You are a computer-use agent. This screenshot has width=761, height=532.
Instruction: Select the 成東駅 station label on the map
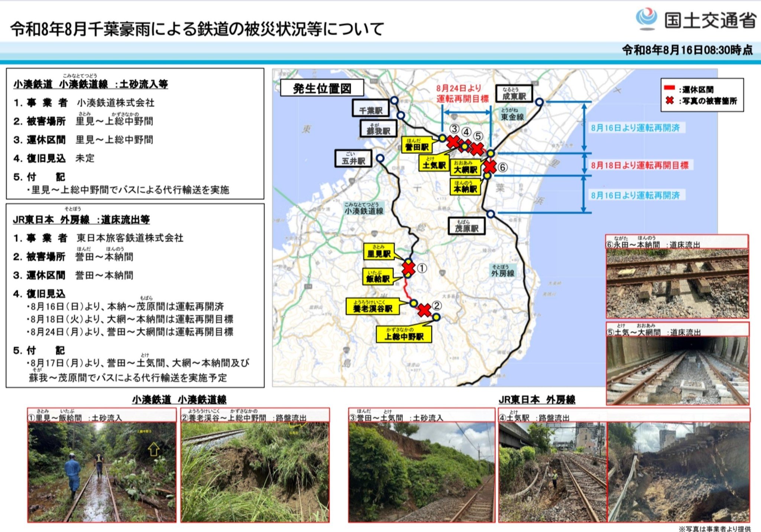pos(514,94)
